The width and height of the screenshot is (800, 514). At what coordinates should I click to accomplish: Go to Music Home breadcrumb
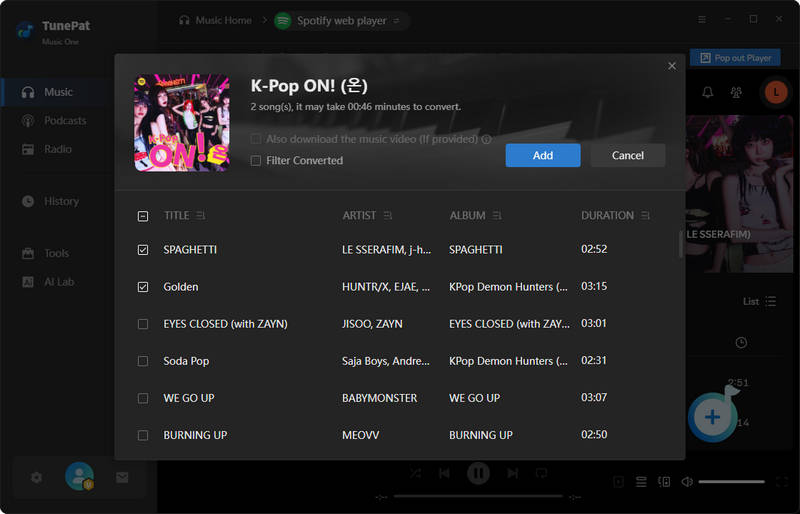pos(215,20)
